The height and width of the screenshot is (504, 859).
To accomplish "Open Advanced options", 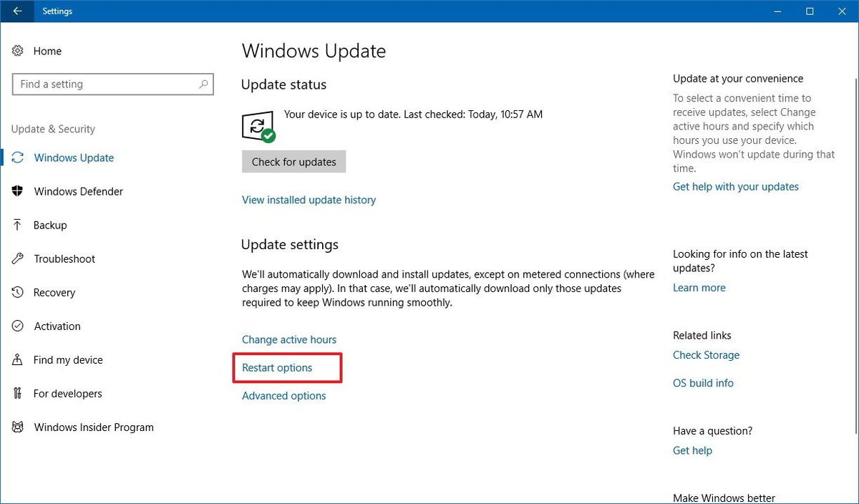I will pyautogui.click(x=283, y=395).
